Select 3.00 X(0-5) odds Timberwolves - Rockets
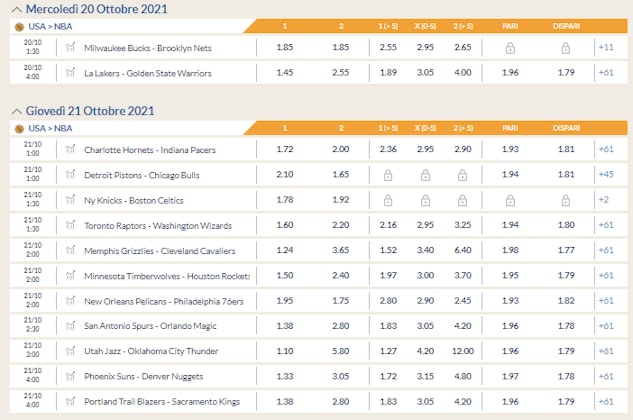The image size is (633, 420). 425,275
